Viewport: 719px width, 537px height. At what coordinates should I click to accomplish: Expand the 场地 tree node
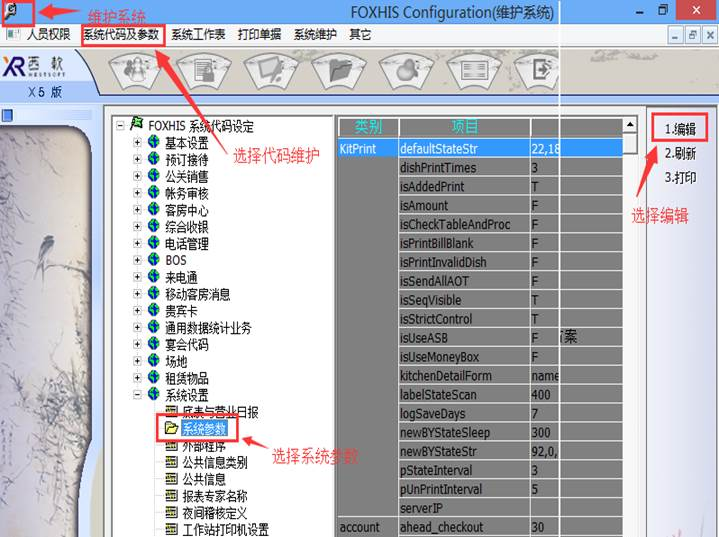click(137, 361)
